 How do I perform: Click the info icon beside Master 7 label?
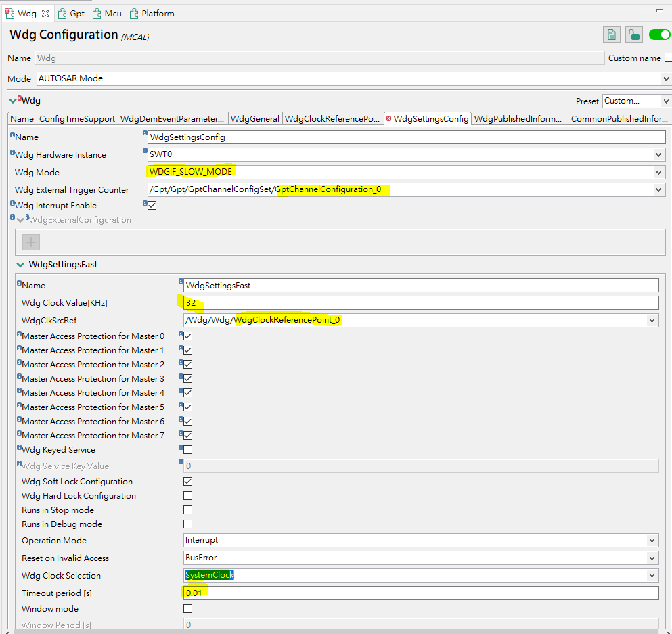[19, 433]
